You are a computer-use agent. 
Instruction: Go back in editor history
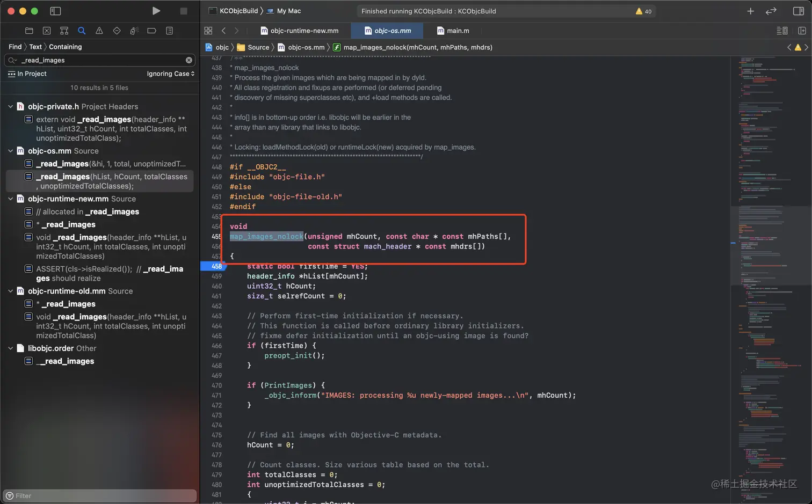tap(223, 31)
